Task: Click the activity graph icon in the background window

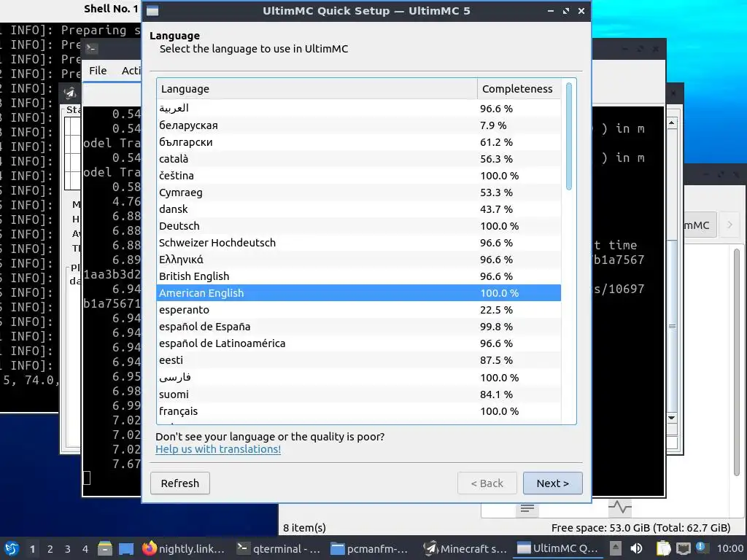Action: (x=620, y=507)
